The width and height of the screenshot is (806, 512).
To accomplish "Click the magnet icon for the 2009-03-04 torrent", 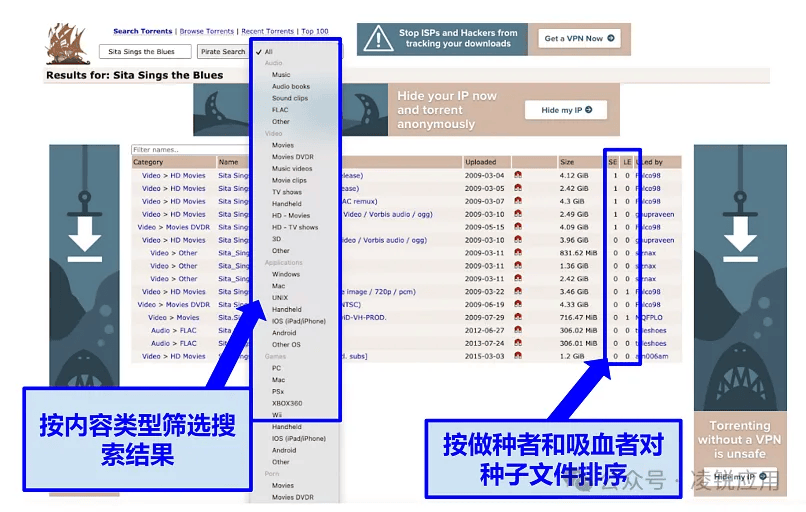I will point(517,175).
